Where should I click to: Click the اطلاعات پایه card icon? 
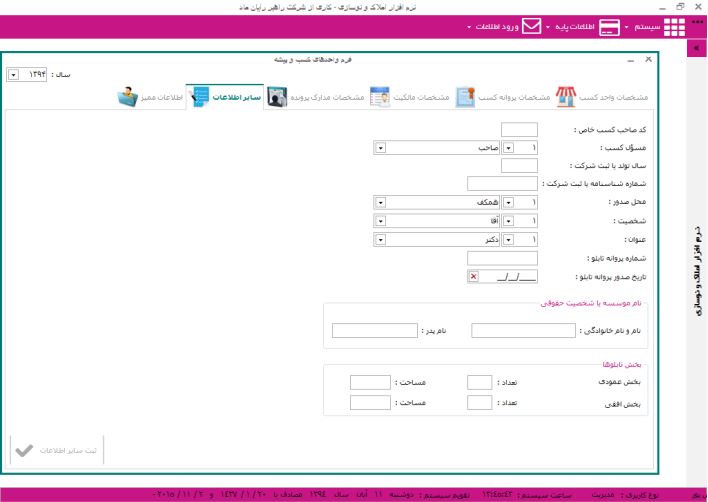click(x=609, y=27)
